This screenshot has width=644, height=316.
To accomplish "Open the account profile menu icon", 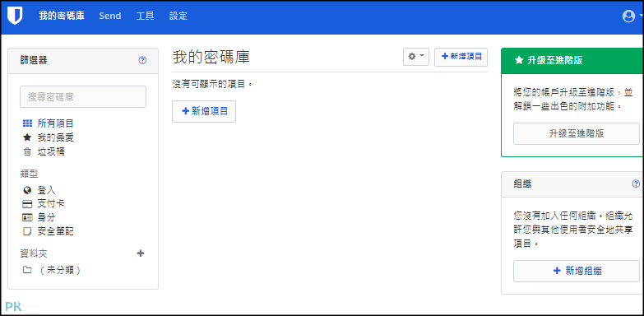I will click(629, 16).
